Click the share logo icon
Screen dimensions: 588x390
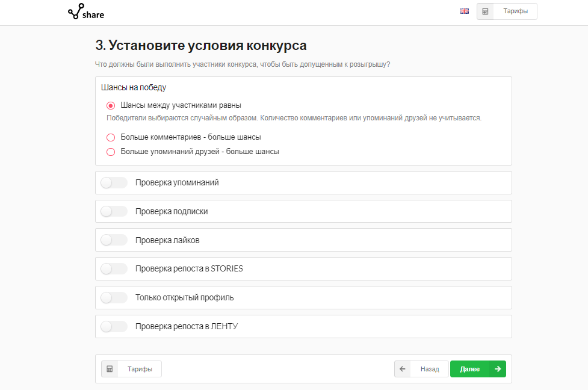point(76,10)
